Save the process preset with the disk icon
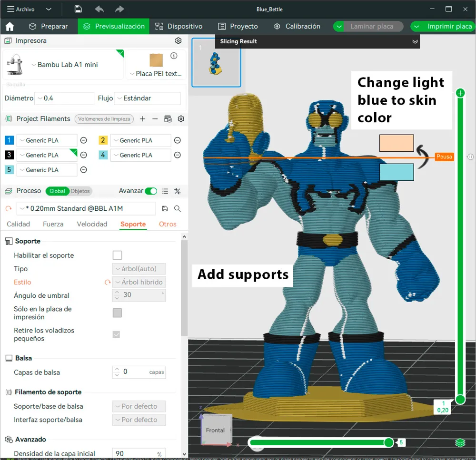This screenshot has height=460, width=476. 165,208
